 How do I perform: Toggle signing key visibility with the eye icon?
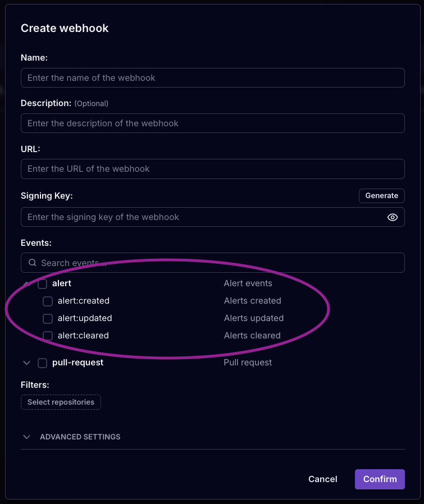click(x=392, y=217)
